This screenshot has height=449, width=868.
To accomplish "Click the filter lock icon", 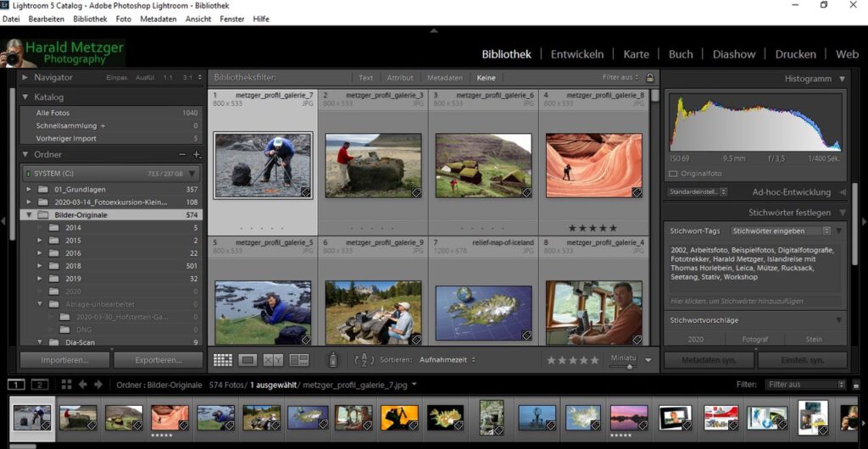I will pos(650,77).
